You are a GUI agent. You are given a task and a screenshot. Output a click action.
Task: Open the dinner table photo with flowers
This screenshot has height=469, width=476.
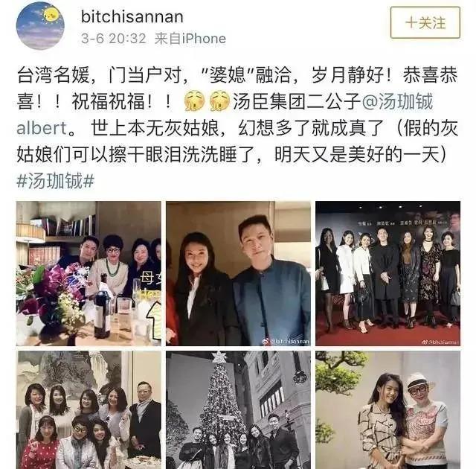(x=89, y=273)
